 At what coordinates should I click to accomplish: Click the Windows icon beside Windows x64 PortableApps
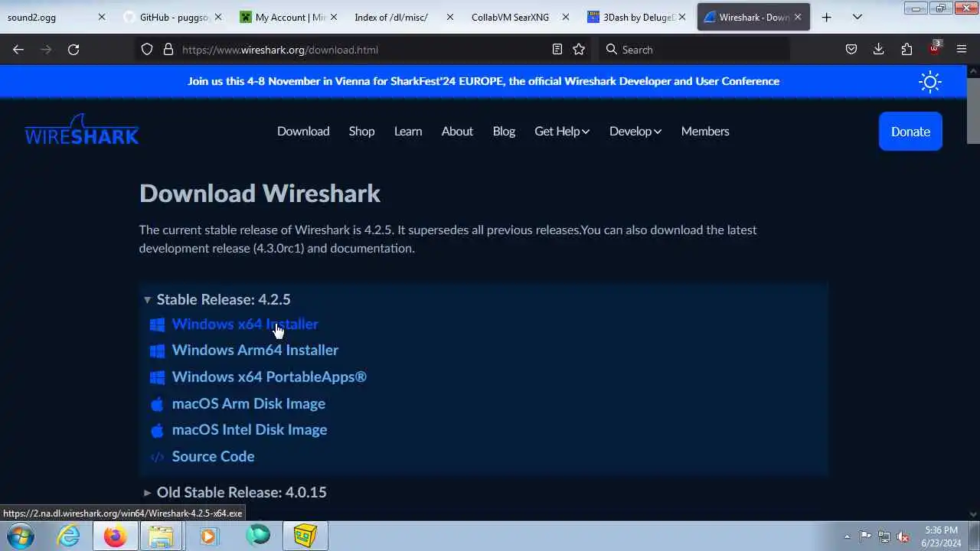(157, 377)
